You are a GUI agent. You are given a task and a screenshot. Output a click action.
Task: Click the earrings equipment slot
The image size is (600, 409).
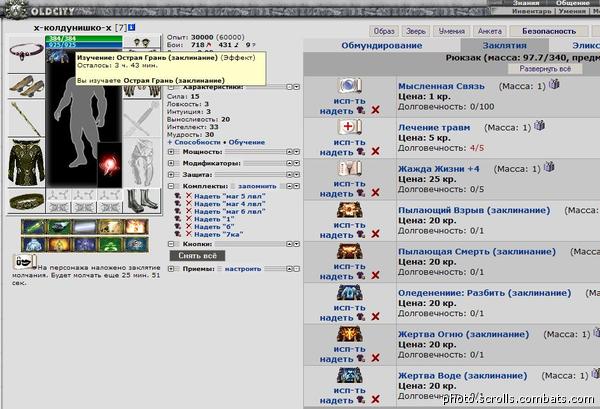point(142,42)
